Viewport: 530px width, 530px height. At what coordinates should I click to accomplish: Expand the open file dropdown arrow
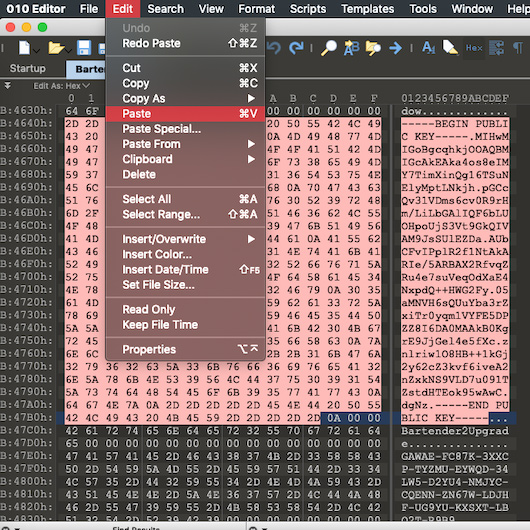69,51
